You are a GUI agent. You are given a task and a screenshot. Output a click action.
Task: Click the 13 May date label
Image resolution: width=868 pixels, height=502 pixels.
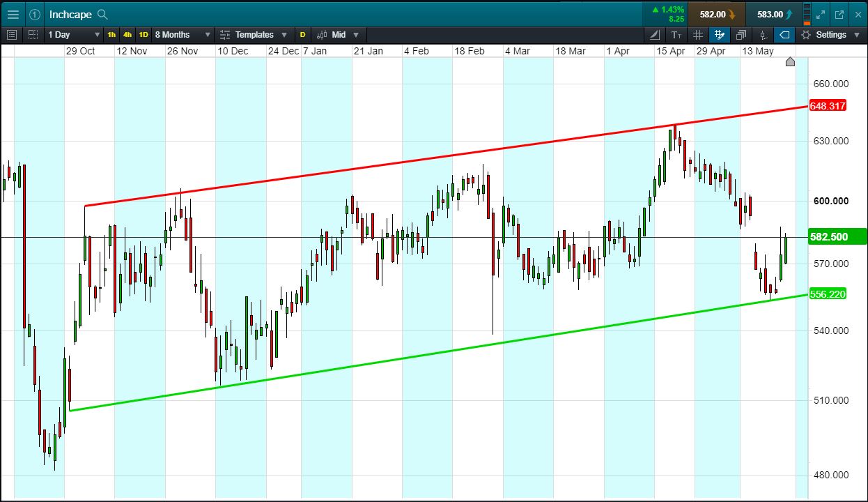tap(758, 51)
